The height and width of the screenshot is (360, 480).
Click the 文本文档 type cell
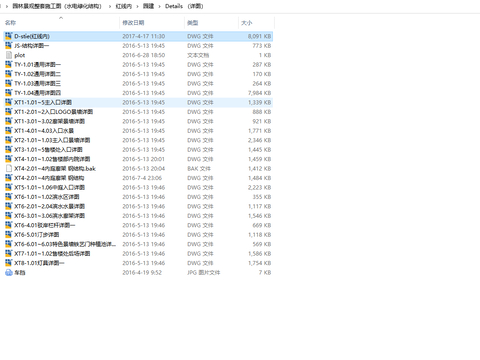(x=198, y=55)
